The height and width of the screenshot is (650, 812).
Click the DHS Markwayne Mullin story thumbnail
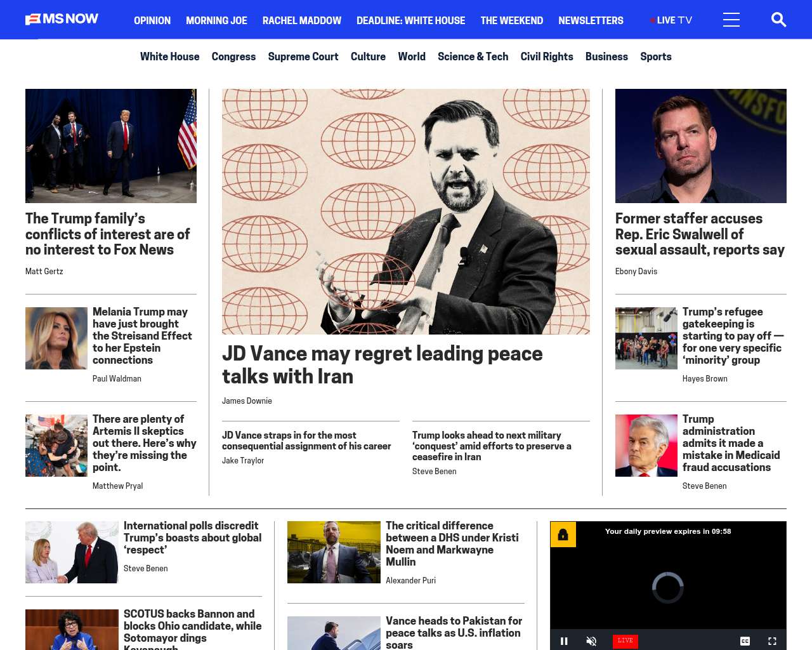tap(334, 552)
